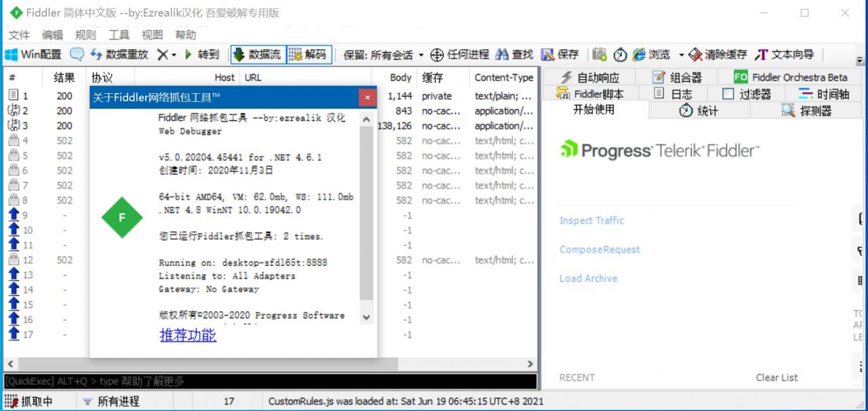Select session 9 by its upload arrow icon

click(13, 215)
